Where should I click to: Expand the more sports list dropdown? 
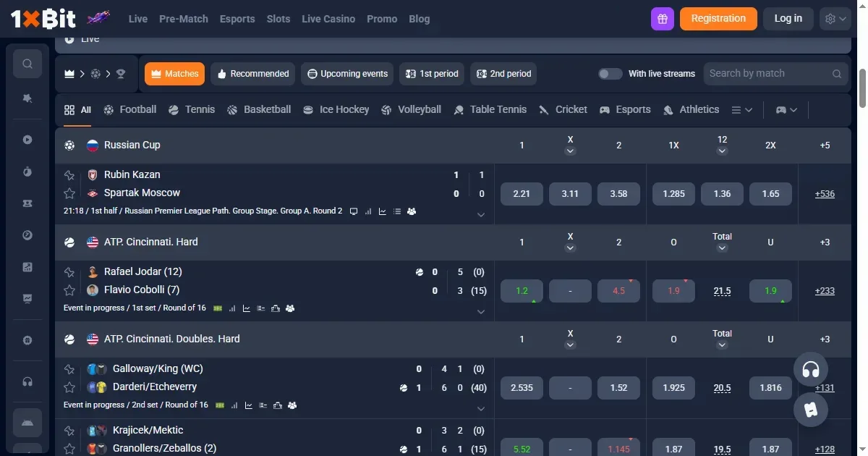[x=742, y=110]
